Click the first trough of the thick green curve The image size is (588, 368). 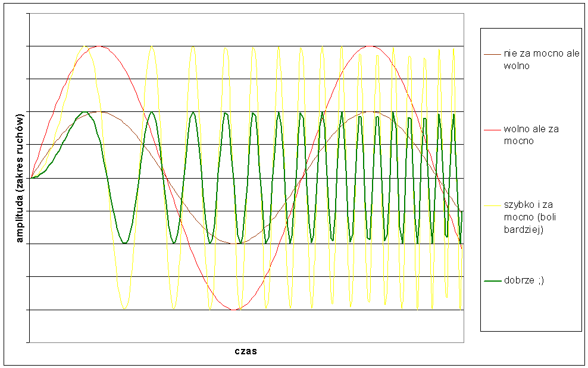click(x=124, y=242)
